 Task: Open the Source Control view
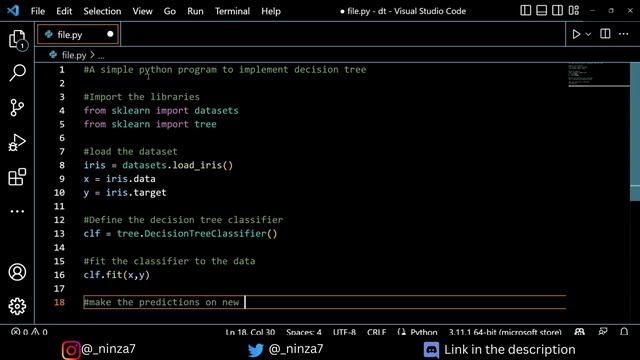click(17, 108)
